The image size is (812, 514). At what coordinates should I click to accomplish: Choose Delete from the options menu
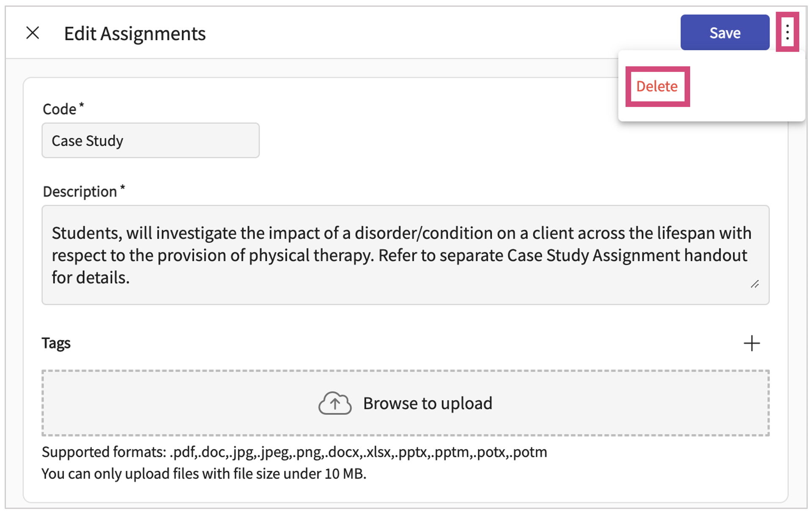(657, 86)
